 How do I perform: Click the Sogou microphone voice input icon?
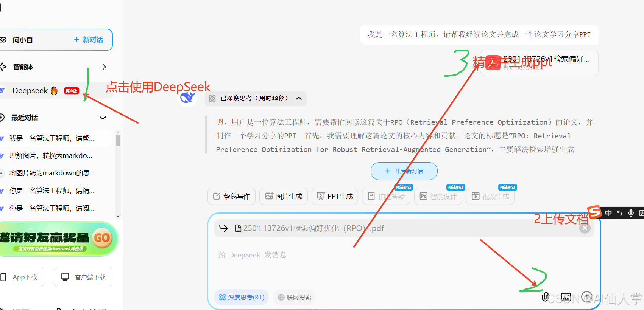click(x=631, y=213)
